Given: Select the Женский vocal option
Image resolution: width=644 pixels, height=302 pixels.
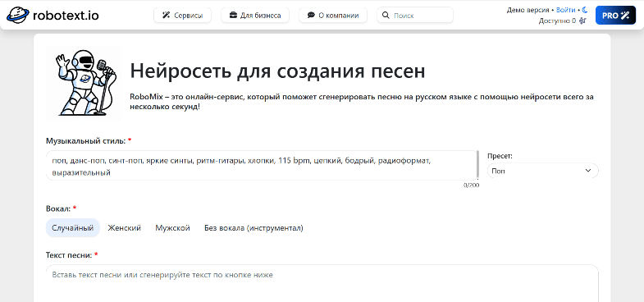Looking at the screenshot, I should coord(125,227).
